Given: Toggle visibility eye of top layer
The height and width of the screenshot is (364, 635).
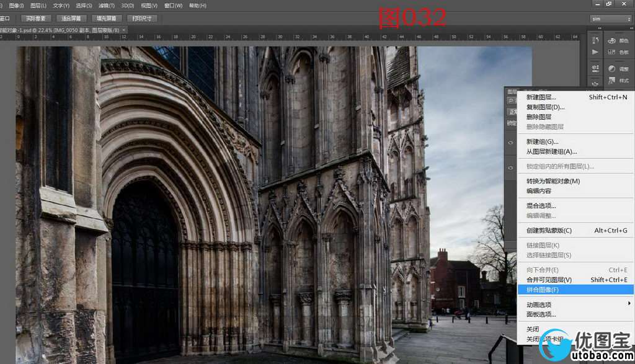Looking at the screenshot, I should pyautogui.click(x=511, y=143).
